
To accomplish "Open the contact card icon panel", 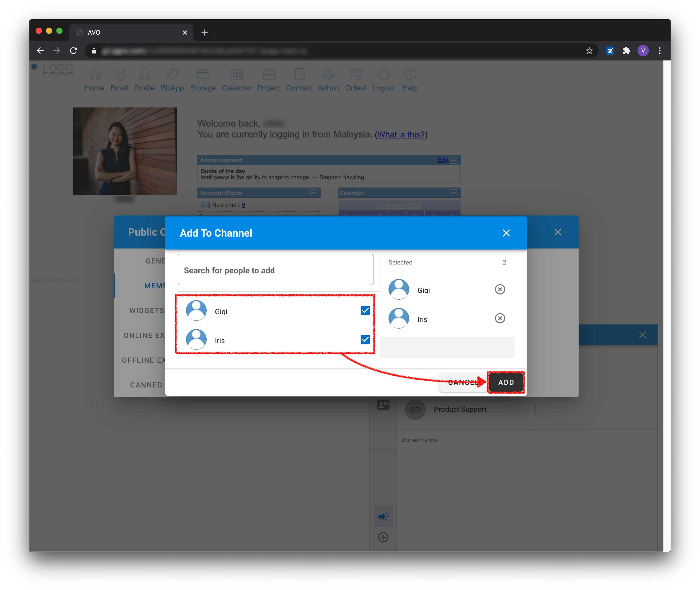I will [x=383, y=405].
